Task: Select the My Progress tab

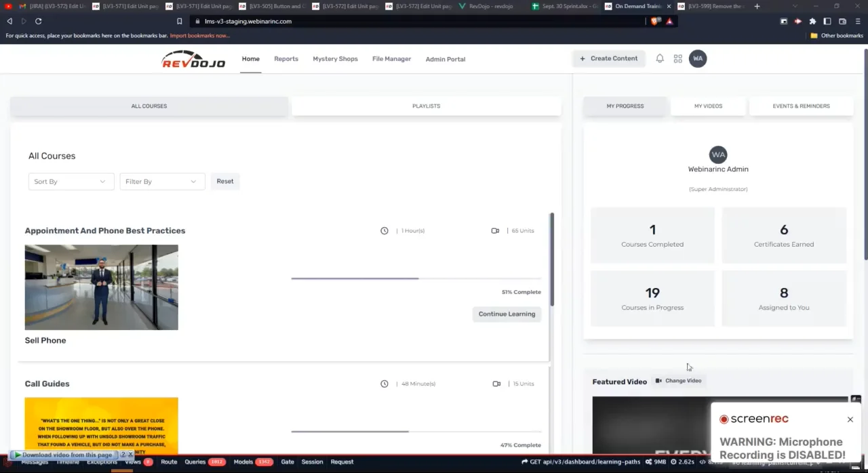Action: 625,106
